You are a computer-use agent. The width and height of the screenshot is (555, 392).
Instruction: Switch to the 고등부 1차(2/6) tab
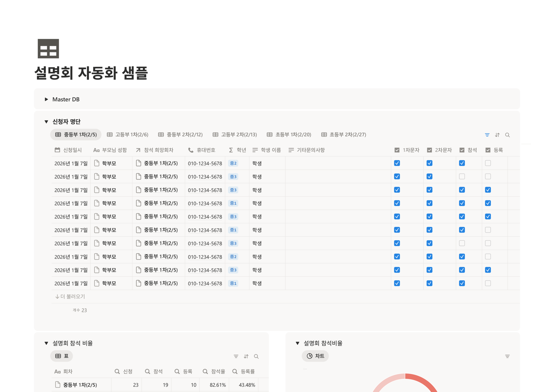[128, 134]
